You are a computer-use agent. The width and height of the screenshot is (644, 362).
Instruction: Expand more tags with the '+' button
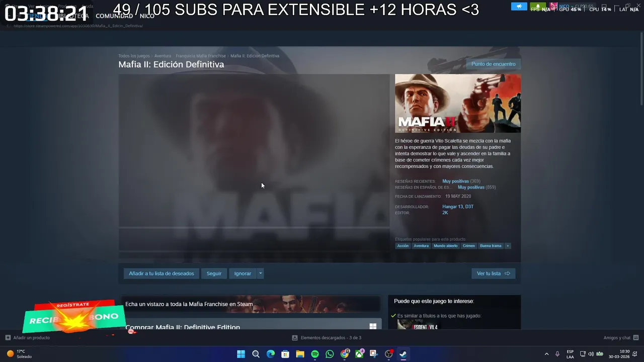pyautogui.click(x=508, y=246)
